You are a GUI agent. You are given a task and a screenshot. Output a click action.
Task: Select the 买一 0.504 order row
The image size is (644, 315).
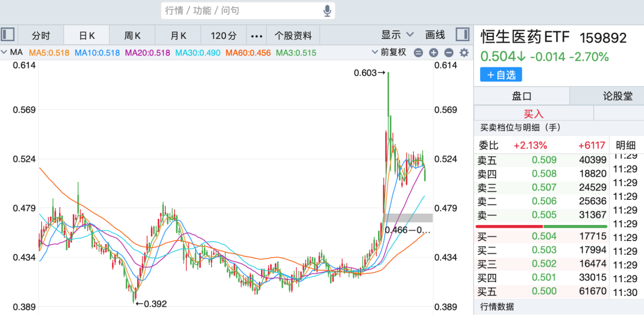[541, 236]
